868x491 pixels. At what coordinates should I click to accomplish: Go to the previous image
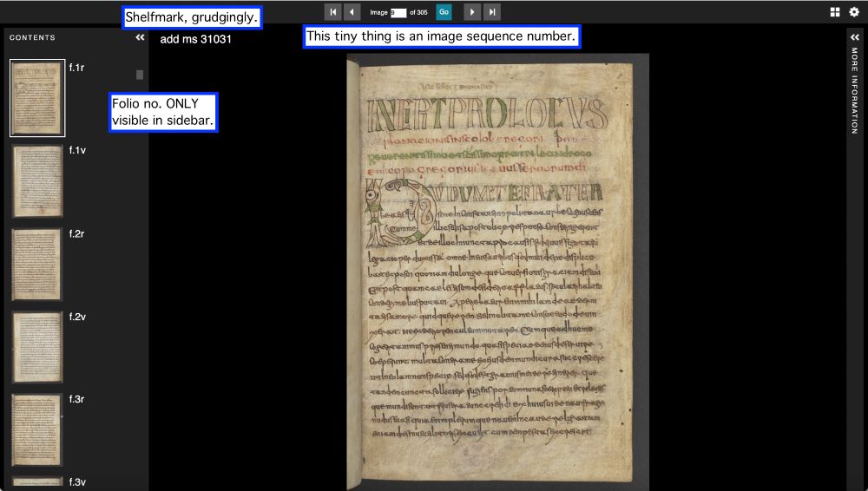click(x=352, y=12)
